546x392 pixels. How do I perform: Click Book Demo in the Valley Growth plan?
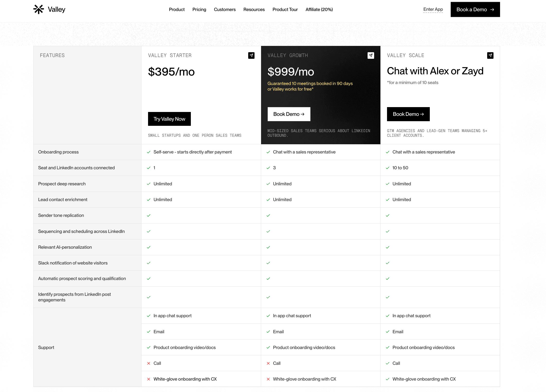point(289,114)
